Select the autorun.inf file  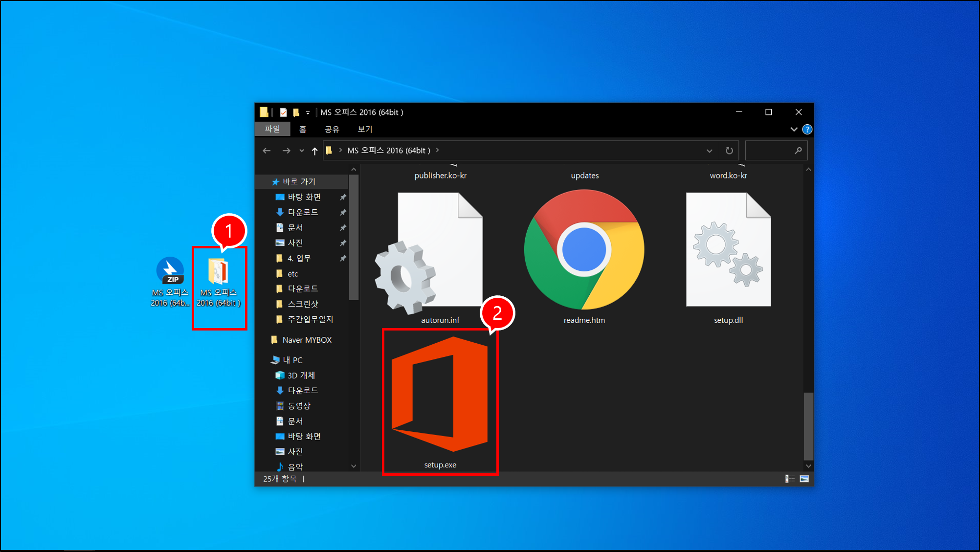(429, 257)
